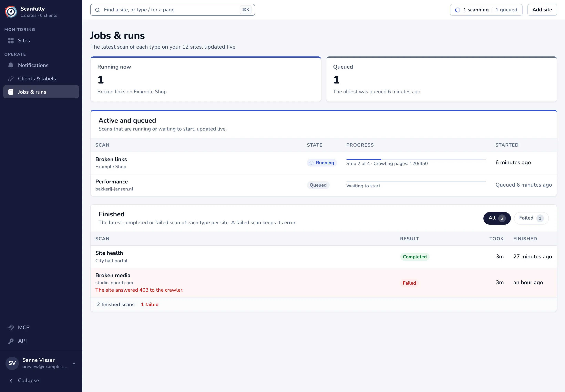Show all finished scans filter

[497, 218]
